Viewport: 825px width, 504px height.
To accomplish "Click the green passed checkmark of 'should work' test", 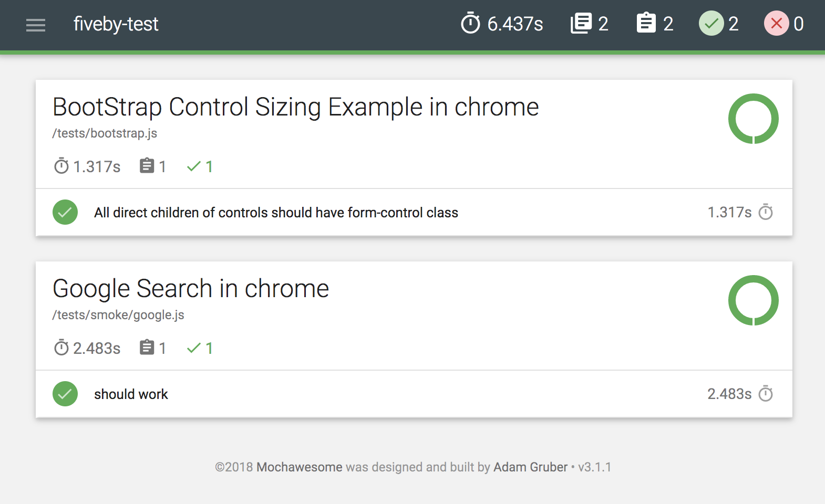I will pos(65,394).
